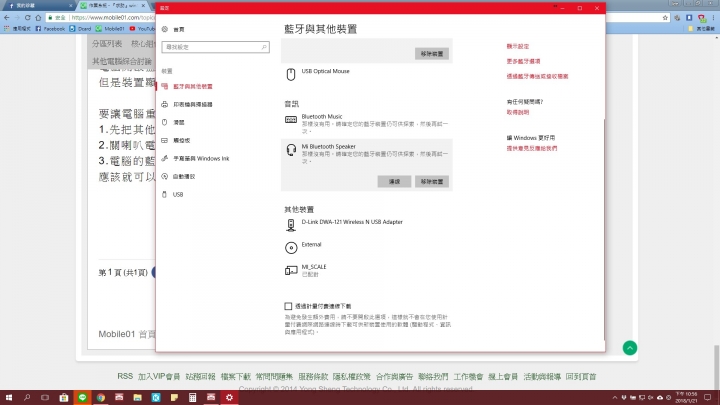The height and width of the screenshot is (405, 720).
Task: Click the Bluetooth Music device icon
Action: tap(291, 120)
